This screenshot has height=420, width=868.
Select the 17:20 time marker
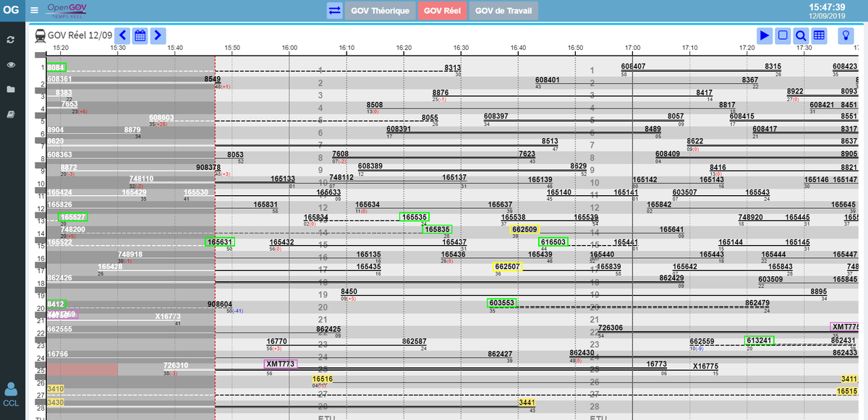(x=746, y=48)
